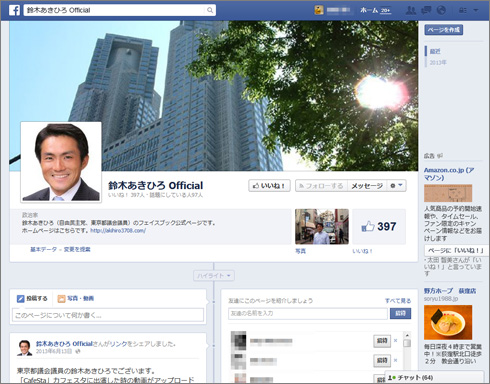Open Amazon.co.jp ad title
Viewport: 490px width, 384px height.
click(x=449, y=174)
